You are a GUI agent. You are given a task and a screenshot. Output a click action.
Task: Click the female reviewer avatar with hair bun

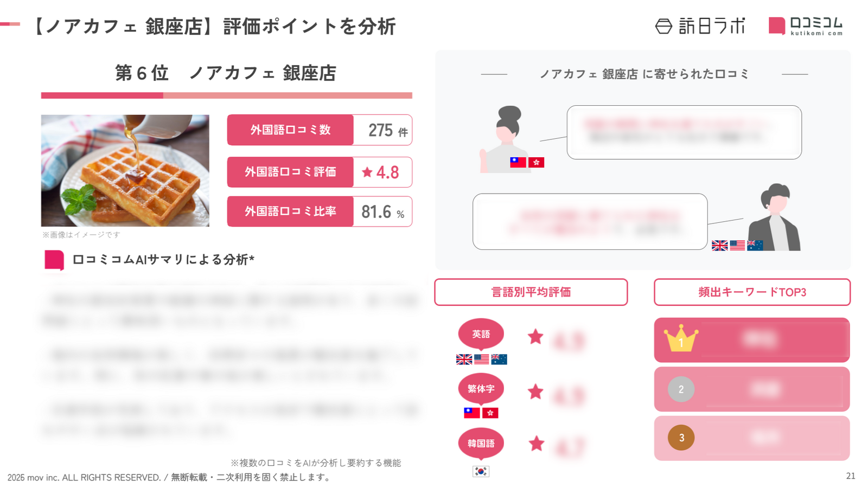pyautogui.click(x=507, y=139)
